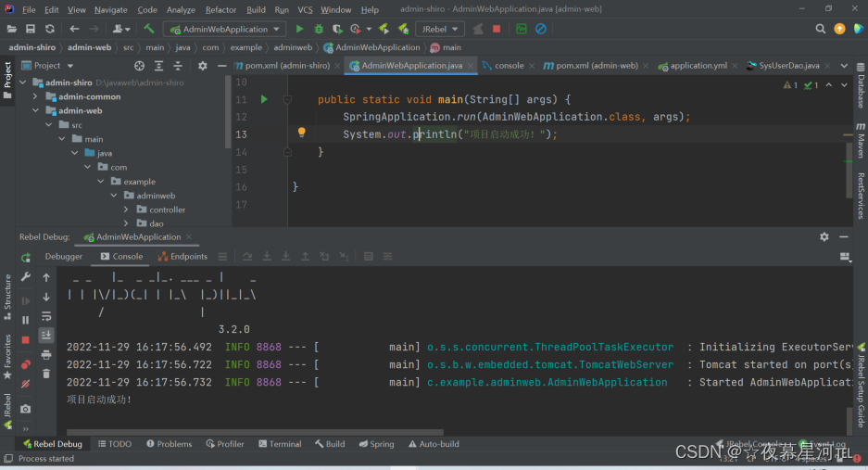This screenshot has height=470, width=868.
Task: Expand the admin-common module folder
Action: pyautogui.click(x=35, y=96)
